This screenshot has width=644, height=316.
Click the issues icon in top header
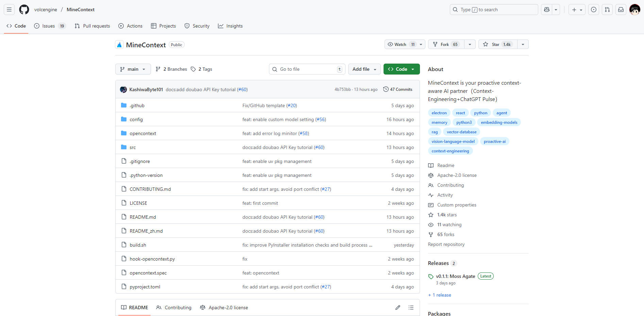coord(593,10)
